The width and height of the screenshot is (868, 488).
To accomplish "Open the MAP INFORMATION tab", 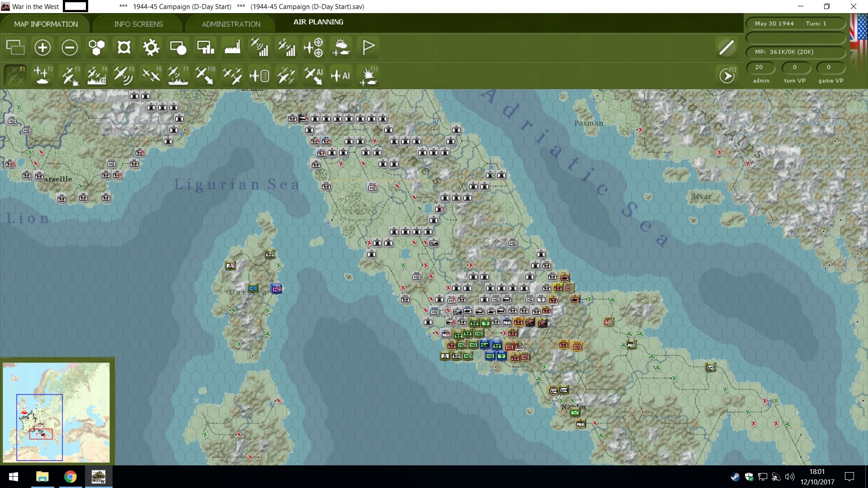I will tap(46, 24).
